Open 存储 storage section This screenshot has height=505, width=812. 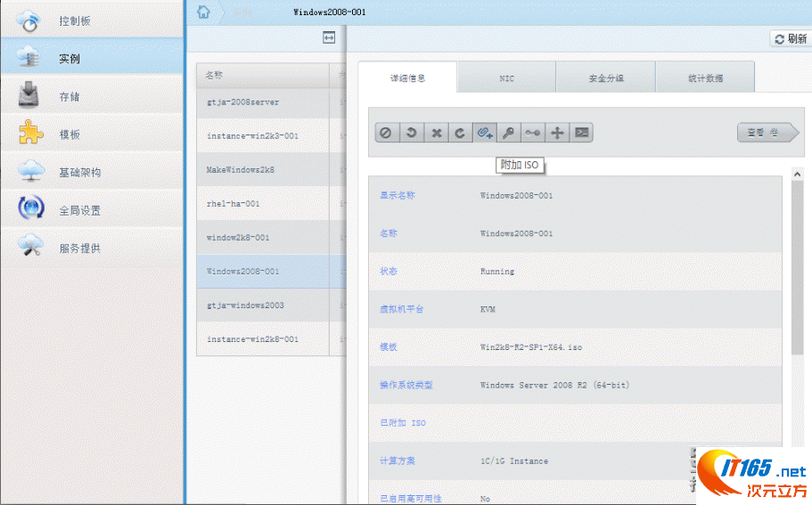(x=92, y=96)
